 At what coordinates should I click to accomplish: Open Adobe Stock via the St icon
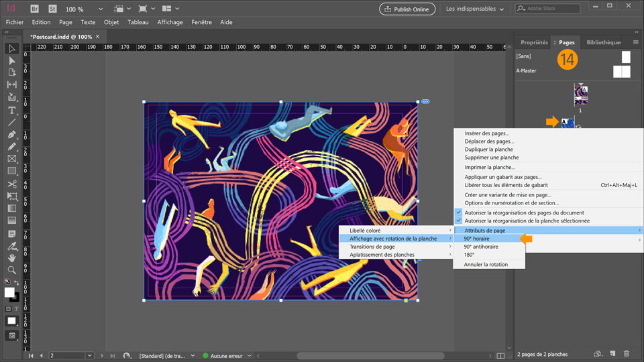[52, 9]
